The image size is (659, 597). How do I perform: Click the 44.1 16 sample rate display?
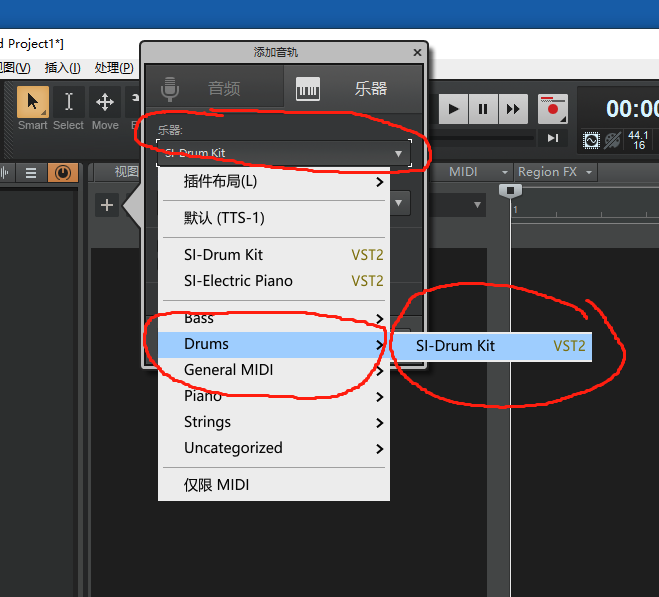(x=638, y=140)
